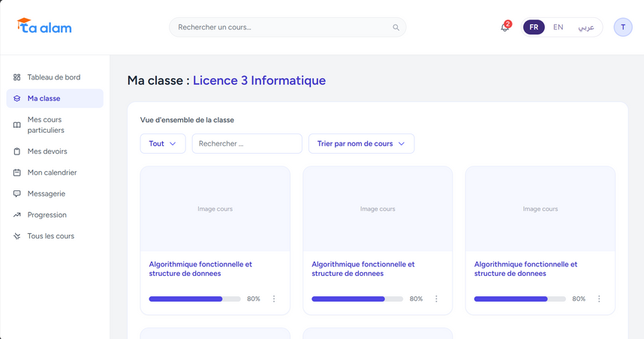Viewport: 644px width, 339px height.
Task: Open Mes cours particuliers
Action: point(55,124)
